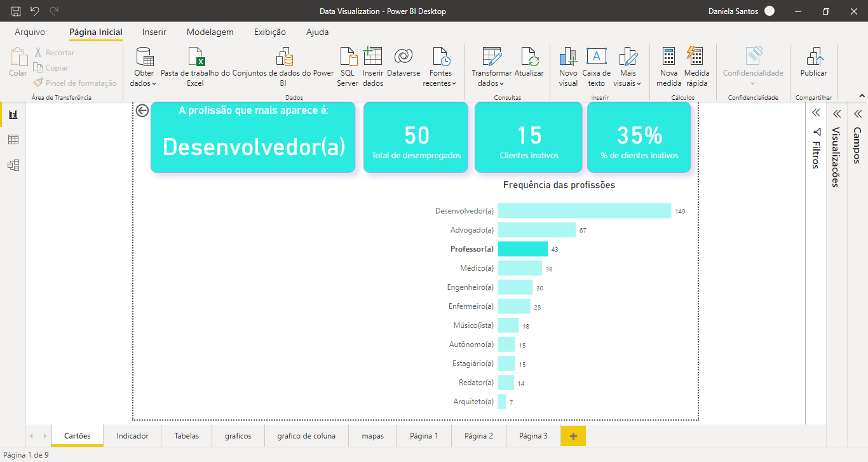Click the Undo arrow in title bar
The width and height of the screenshot is (868, 462).
pyautogui.click(x=35, y=11)
